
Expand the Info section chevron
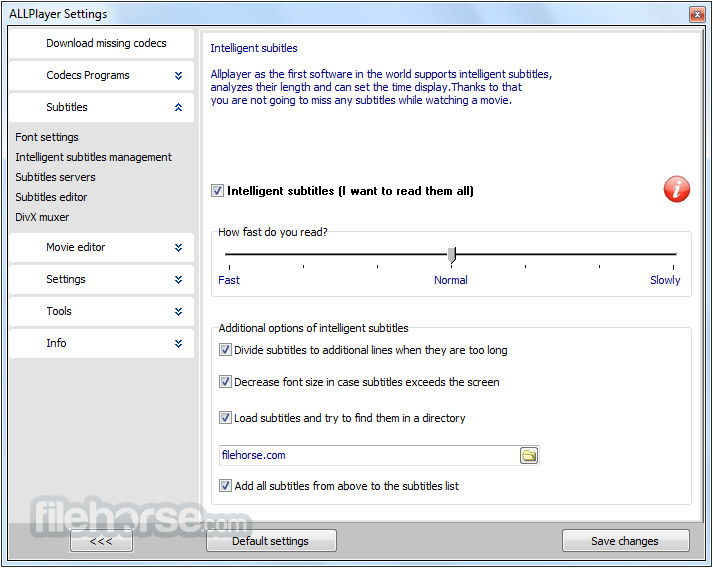[x=178, y=343]
